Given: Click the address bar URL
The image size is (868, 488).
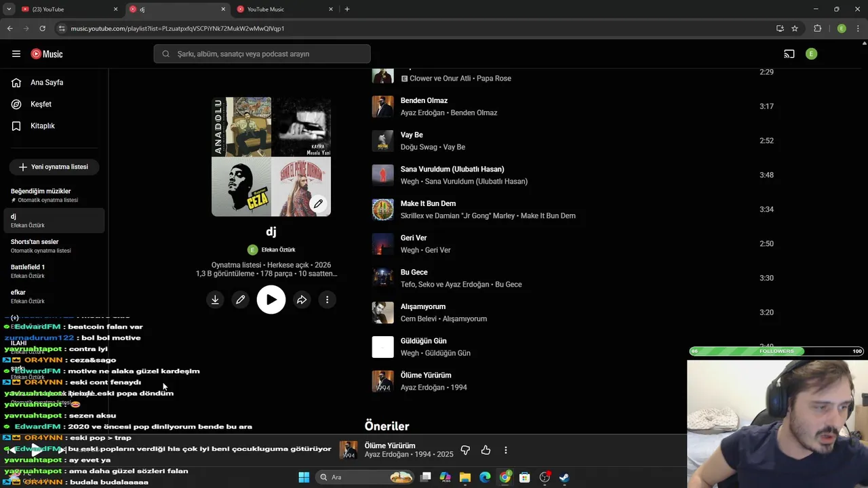Looking at the screenshot, I should click(178, 28).
